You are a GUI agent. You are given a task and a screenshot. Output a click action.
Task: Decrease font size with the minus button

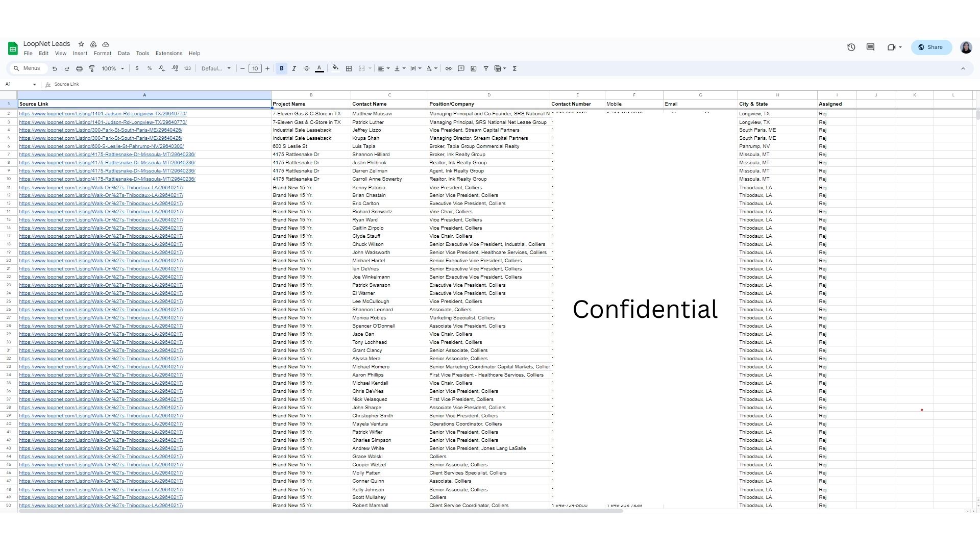tap(242, 68)
